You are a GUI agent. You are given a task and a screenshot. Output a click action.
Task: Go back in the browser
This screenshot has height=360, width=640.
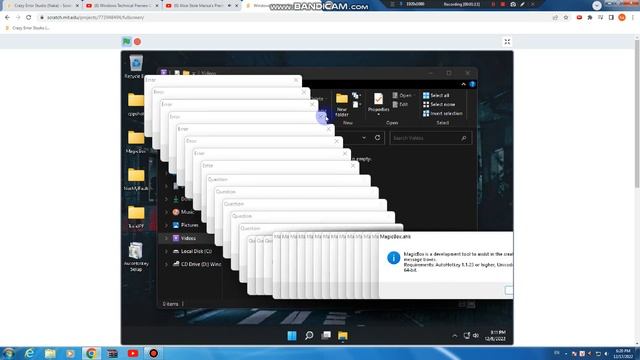[x=7, y=18]
